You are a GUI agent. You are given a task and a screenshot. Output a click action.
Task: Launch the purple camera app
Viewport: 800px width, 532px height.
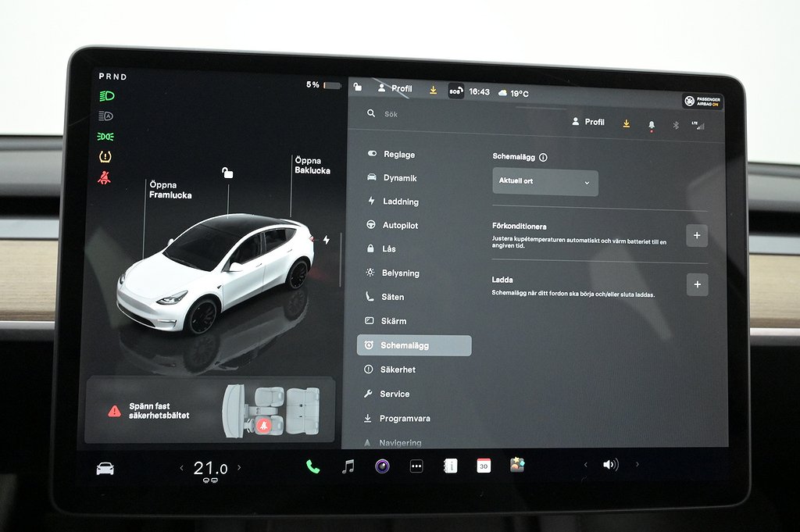[x=382, y=466]
